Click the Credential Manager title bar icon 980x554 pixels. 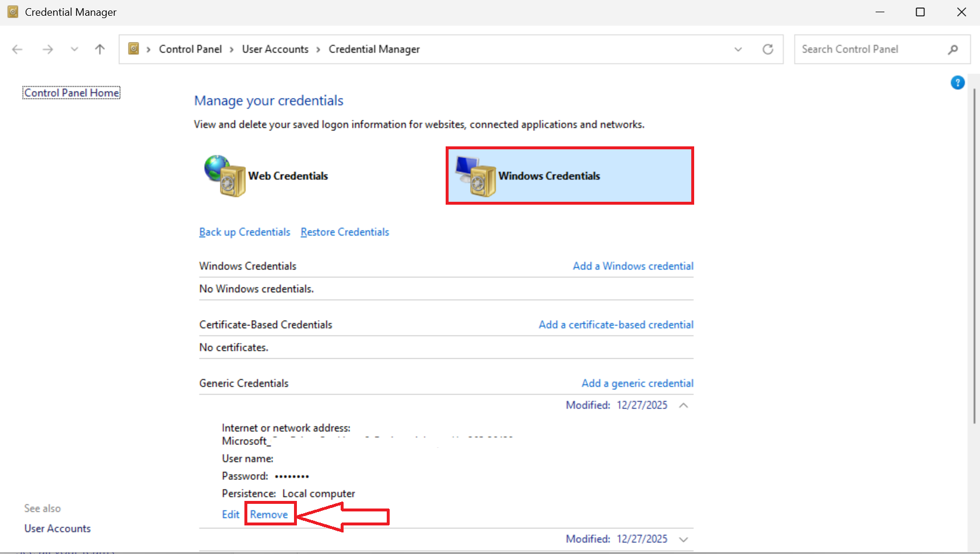[x=13, y=12]
